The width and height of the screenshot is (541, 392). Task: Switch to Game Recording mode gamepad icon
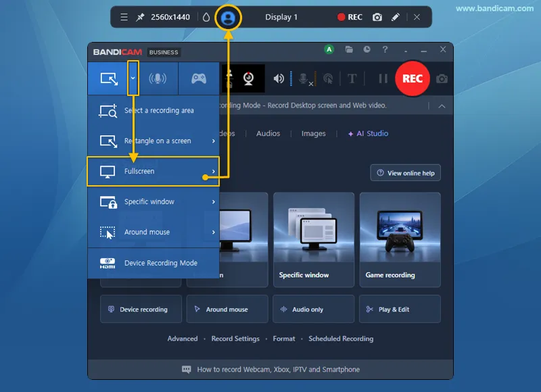[x=199, y=78]
